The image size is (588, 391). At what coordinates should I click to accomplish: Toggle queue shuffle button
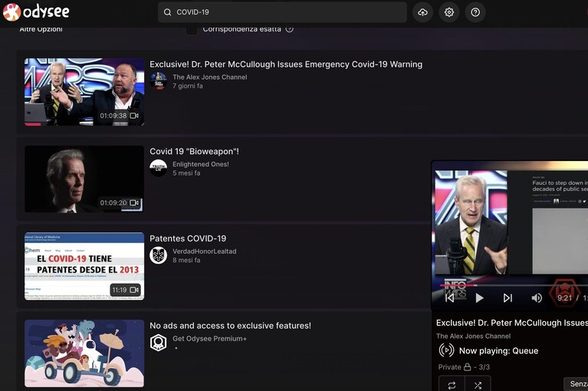tap(478, 384)
